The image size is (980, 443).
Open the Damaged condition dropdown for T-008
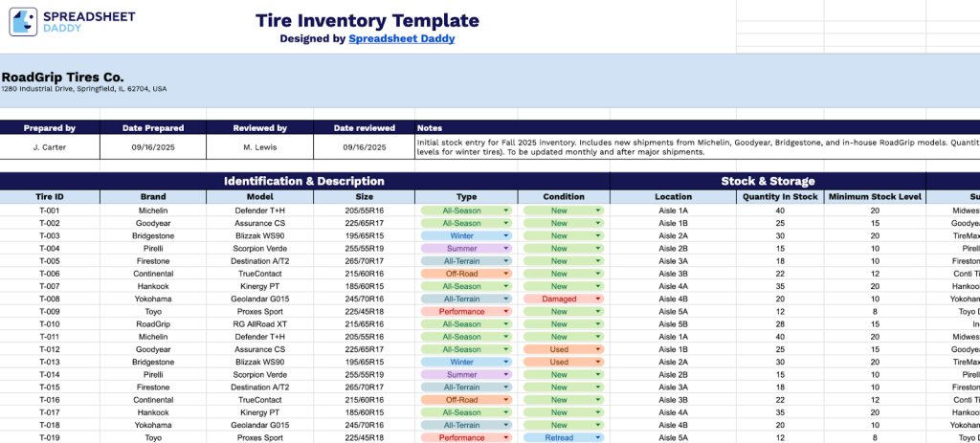(564, 299)
